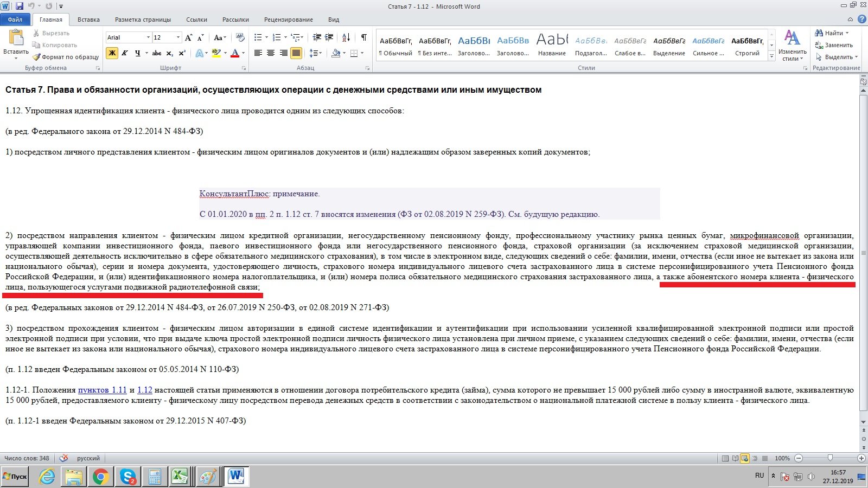Screen dimensions: 868x488
Task: Click the clear formatting eraser icon
Action: click(x=240, y=37)
